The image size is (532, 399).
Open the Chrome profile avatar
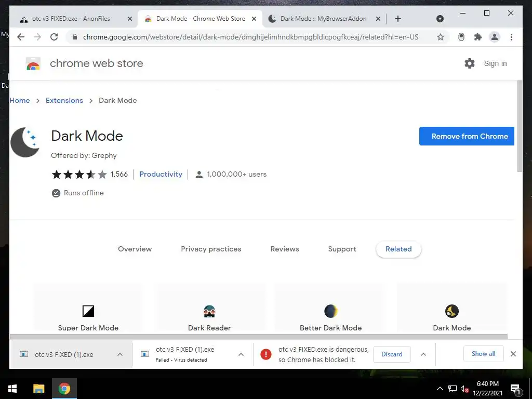495,37
